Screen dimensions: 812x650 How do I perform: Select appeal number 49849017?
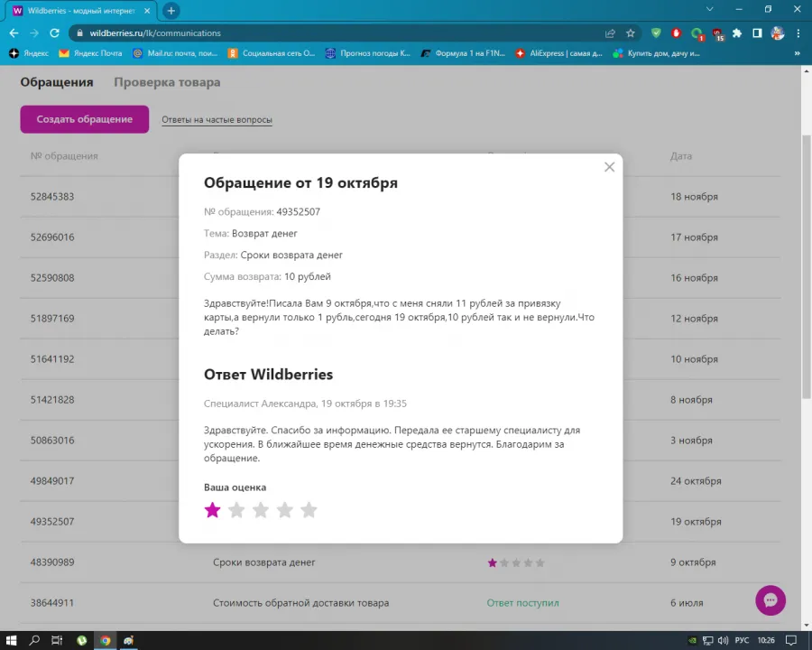click(52, 481)
